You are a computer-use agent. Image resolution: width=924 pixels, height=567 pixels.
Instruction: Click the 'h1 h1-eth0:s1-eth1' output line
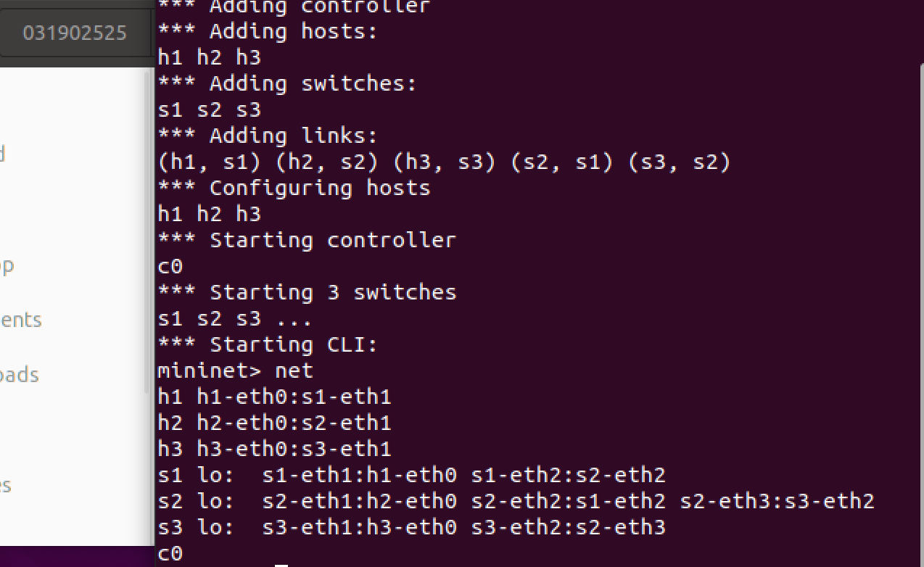pyautogui.click(x=274, y=397)
